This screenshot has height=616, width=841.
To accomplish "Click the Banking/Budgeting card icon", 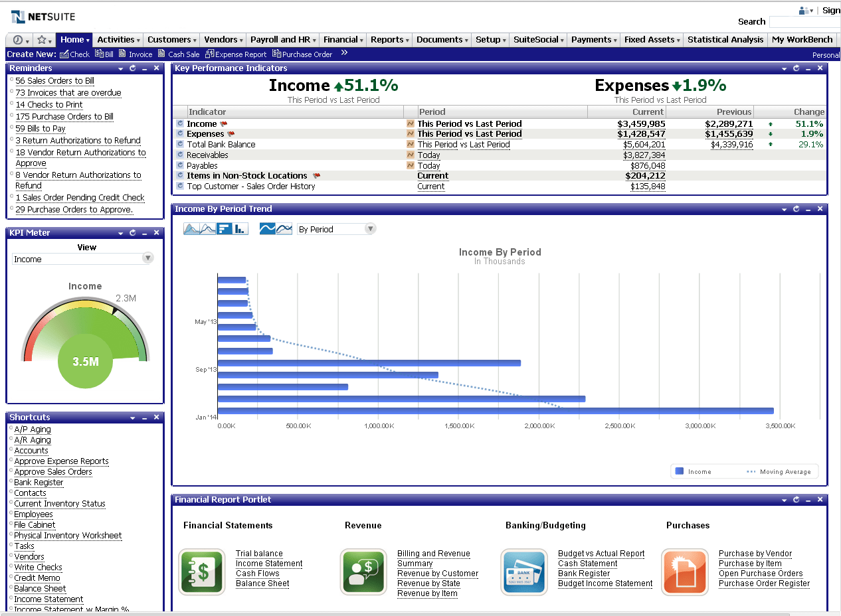I will coord(523,572).
